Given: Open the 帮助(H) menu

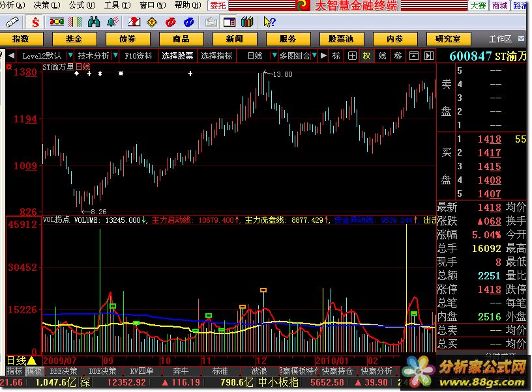Looking at the screenshot, I should tap(188, 5).
